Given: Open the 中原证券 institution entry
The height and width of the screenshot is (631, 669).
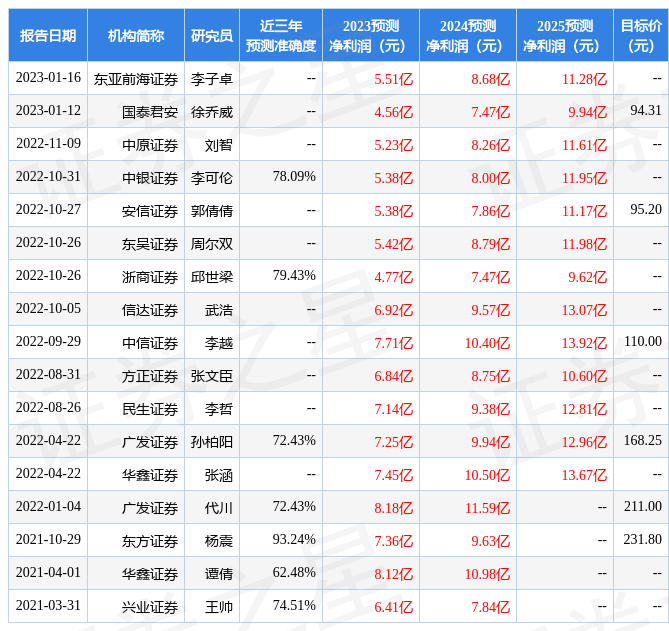Looking at the screenshot, I should click(150, 145).
